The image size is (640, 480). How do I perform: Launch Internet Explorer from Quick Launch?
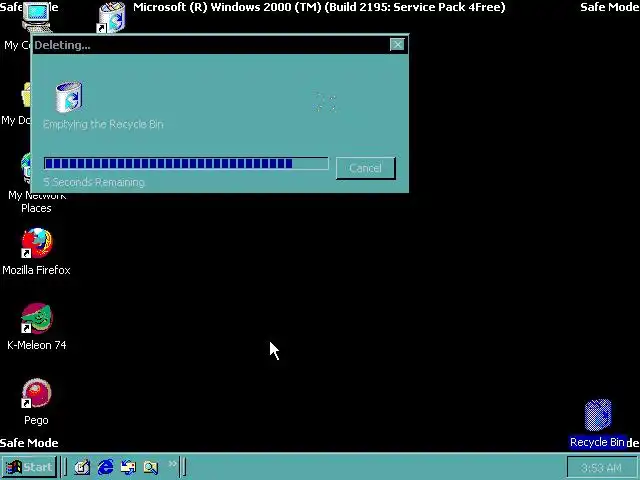coord(106,467)
